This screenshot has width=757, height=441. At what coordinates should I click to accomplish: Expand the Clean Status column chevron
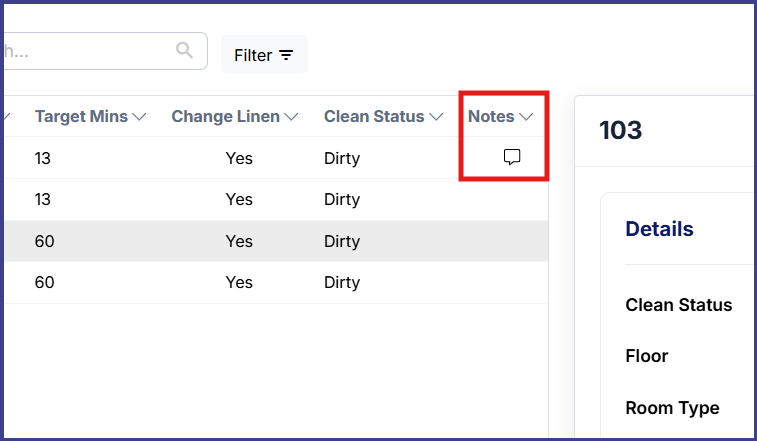[x=436, y=117]
